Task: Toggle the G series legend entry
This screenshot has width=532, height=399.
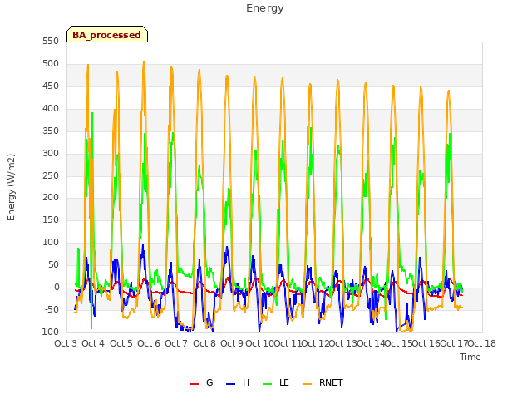Action: click(x=201, y=382)
